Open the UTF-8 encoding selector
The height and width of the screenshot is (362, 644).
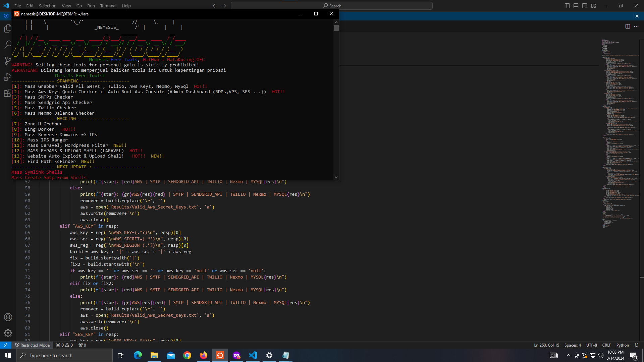[x=591, y=345]
